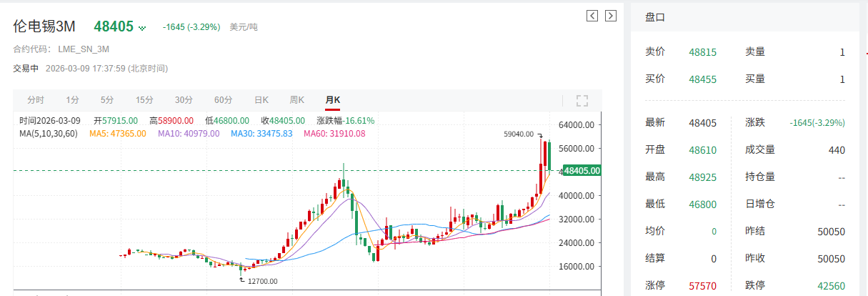
Task: Switch to the 30分 tab
Action: point(184,100)
